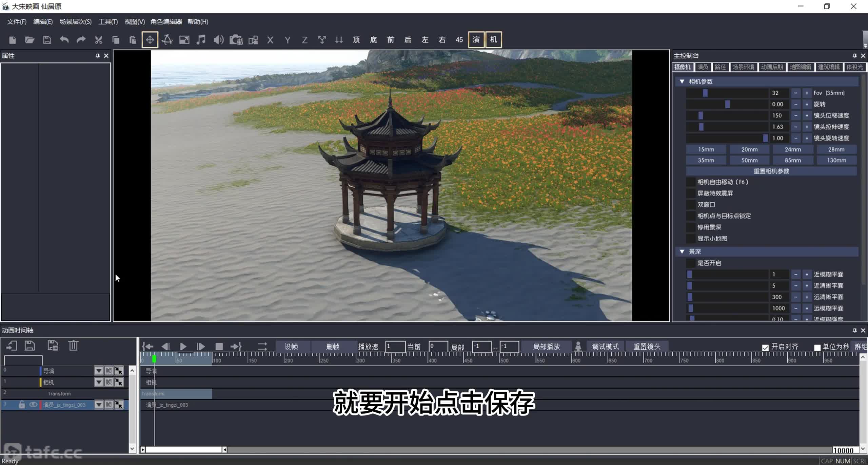The image size is (868, 465).
Task: Check the 显示小地图 checkbox
Action: click(x=691, y=238)
